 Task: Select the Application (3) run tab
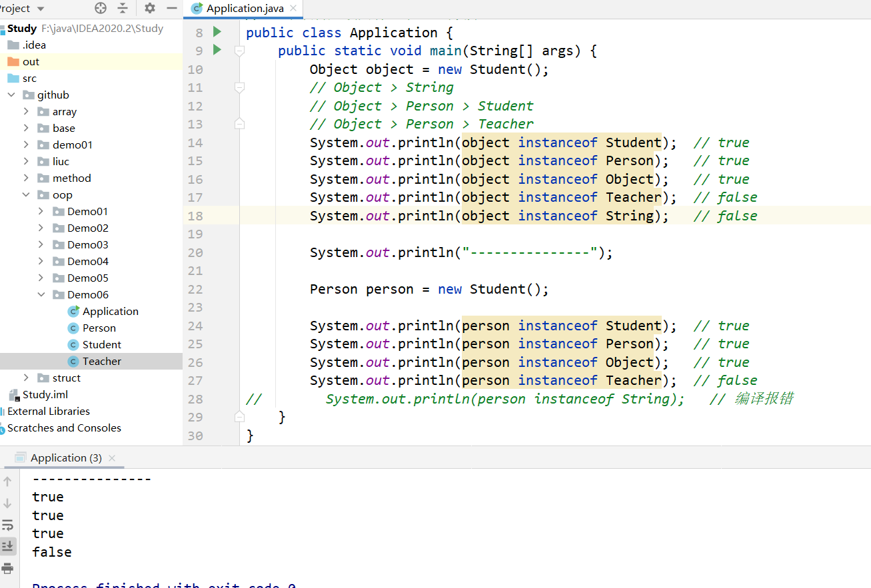coord(66,457)
